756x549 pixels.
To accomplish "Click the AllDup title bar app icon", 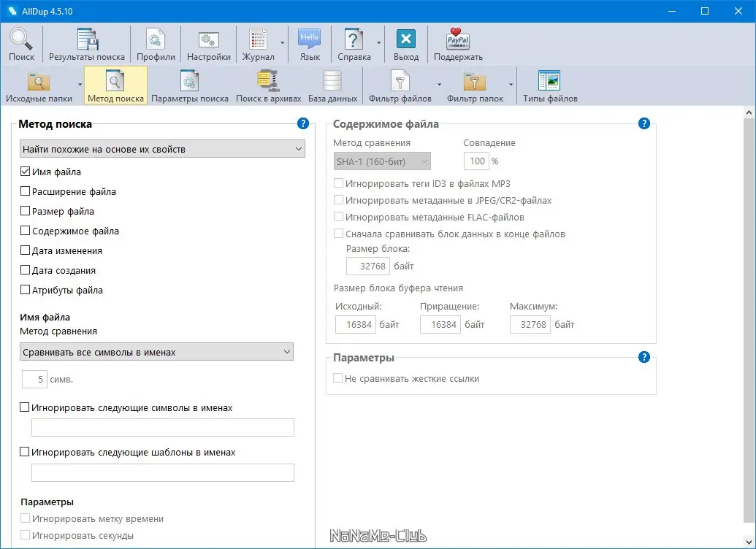I will (12, 11).
